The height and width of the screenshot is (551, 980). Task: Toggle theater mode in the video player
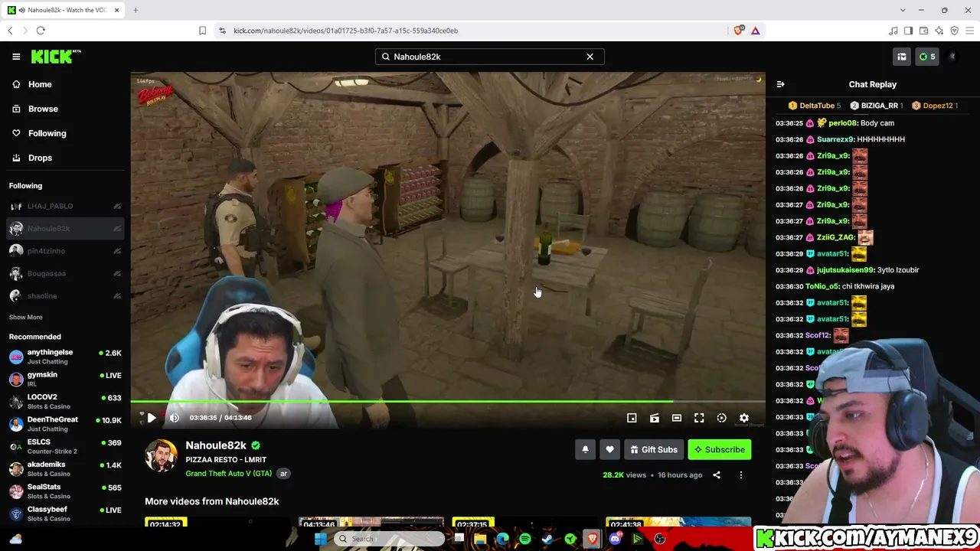[677, 418]
